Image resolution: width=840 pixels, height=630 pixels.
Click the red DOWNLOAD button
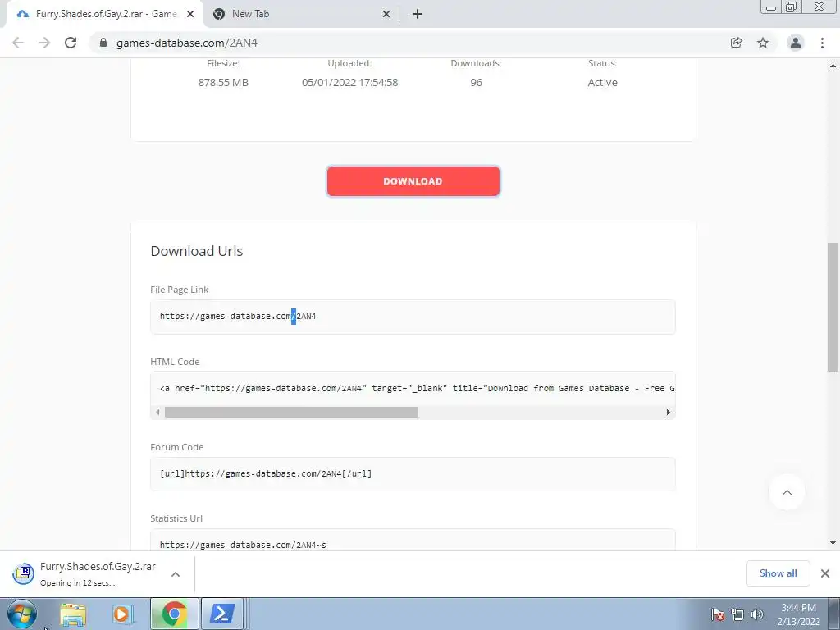click(413, 181)
